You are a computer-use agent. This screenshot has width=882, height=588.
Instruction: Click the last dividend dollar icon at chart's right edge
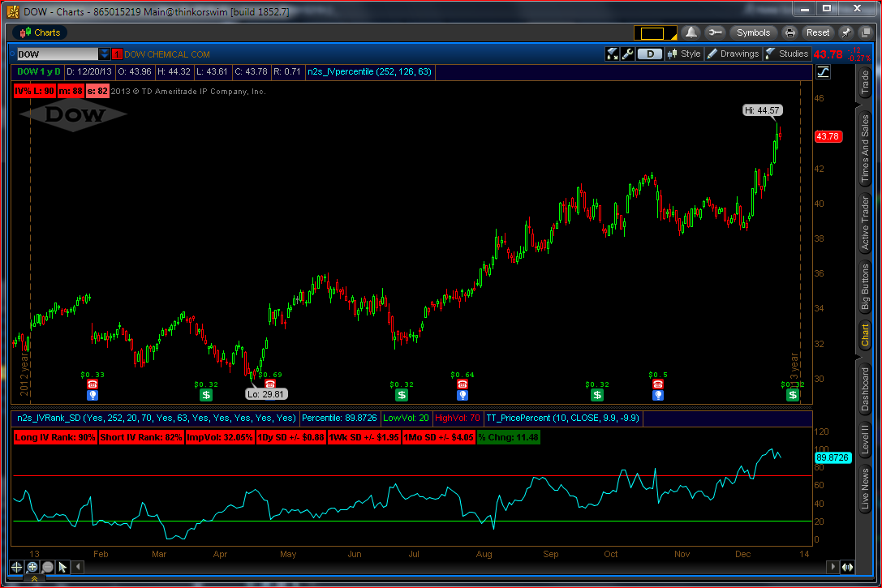click(x=793, y=395)
